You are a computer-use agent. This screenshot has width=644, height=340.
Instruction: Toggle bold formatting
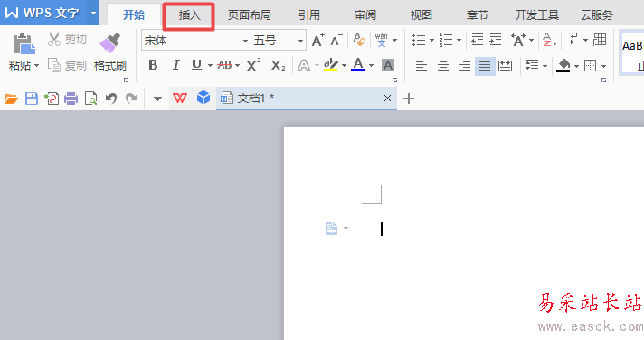click(x=153, y=65)
